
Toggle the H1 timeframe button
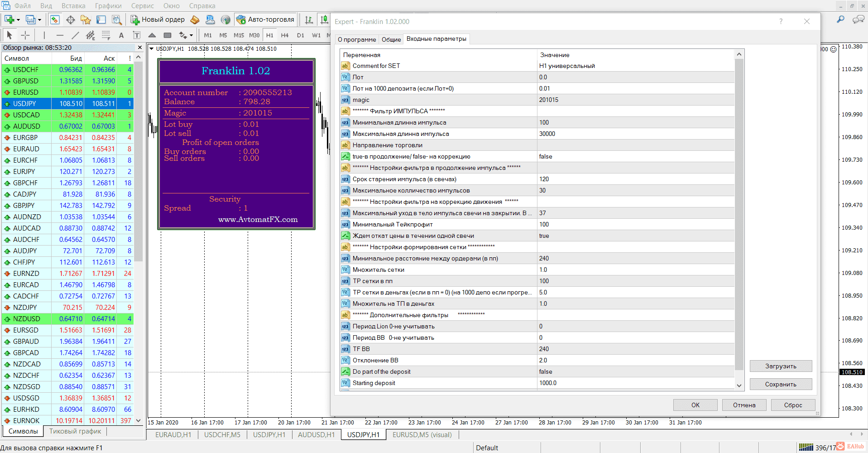(270, 35)
